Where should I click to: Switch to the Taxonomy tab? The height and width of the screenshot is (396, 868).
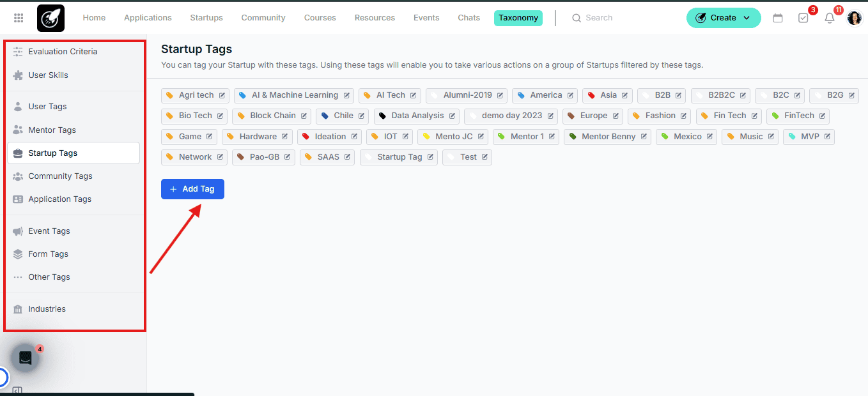coord(518,18)
